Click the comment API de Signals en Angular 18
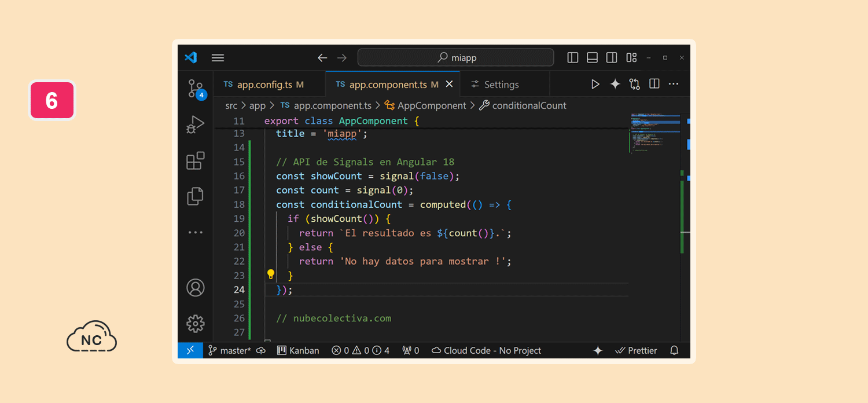This screenshot has height=403, width=868. [365, 162]
